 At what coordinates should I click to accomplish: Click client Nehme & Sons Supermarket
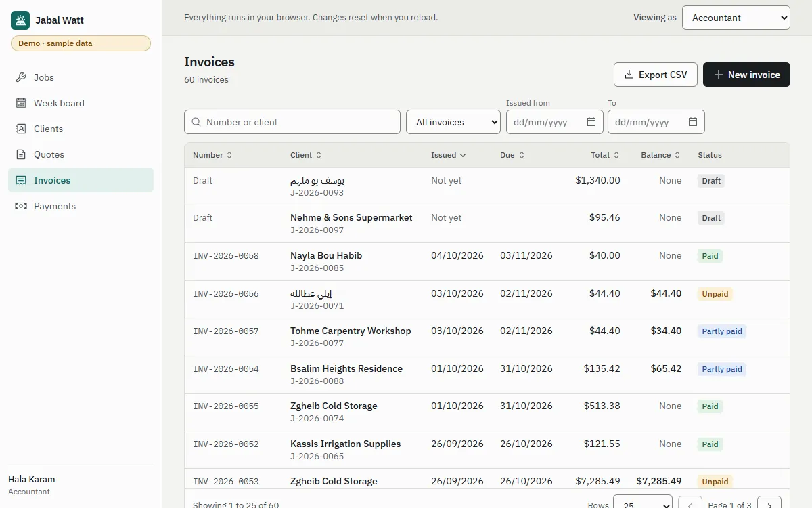(x=351, y=217)
